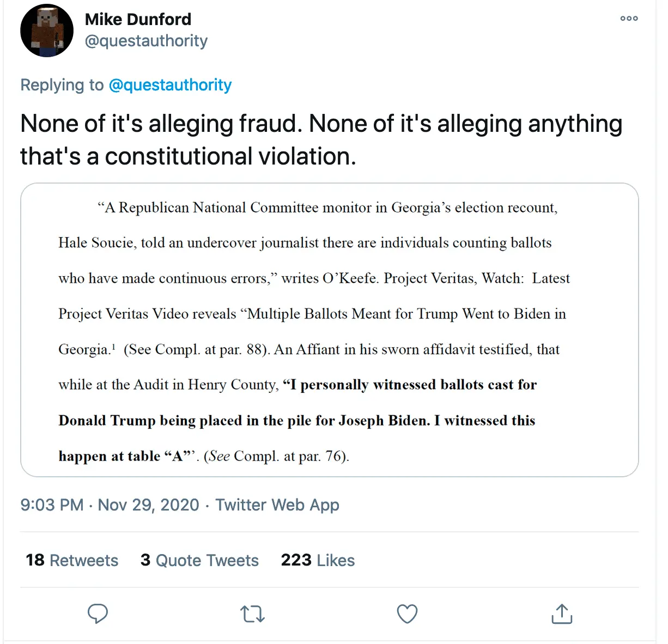The image size is (668, 644).
Task: Click the Project Veritas sentence in the image
Action: click(312, 314)
